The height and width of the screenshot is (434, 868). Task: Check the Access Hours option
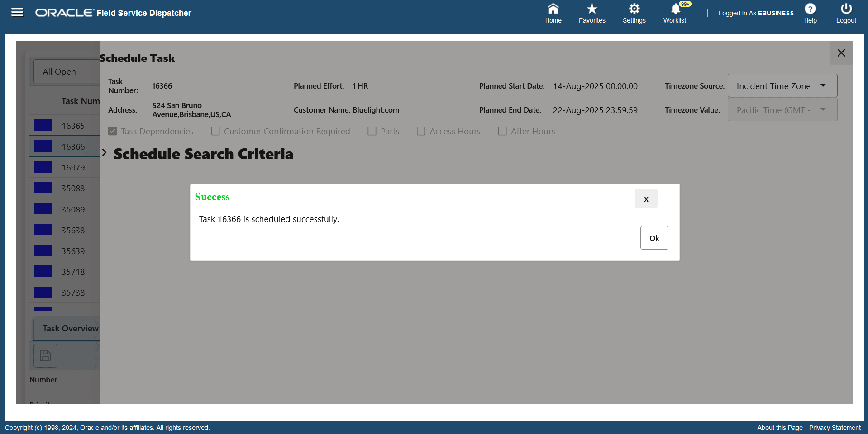(421, 131)
